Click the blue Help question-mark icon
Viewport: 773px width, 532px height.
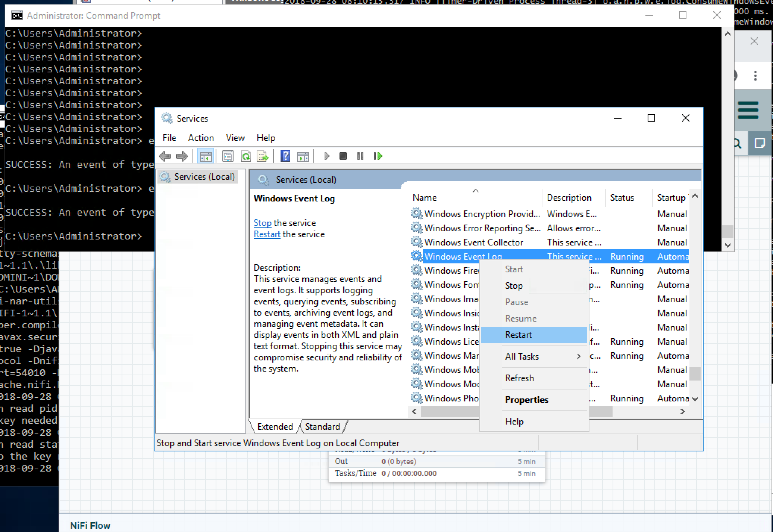point(285,156)
